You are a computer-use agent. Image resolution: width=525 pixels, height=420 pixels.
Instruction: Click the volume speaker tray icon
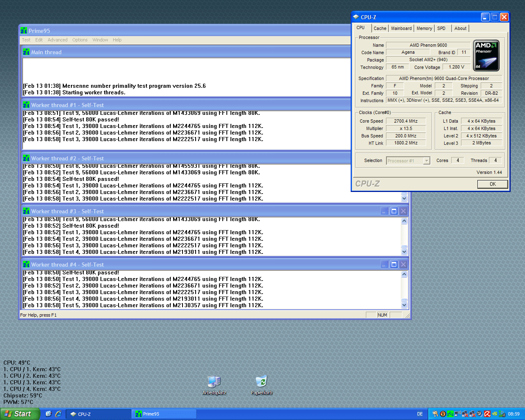pos(480,414)
